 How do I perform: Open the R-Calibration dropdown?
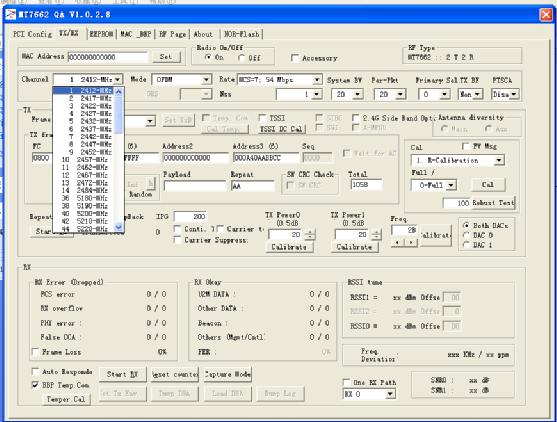pyautogui.click(x=499, y=161)
